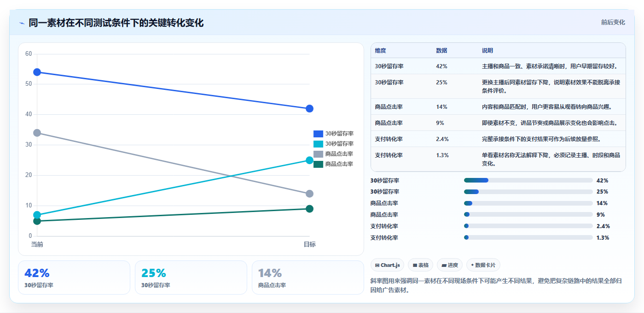The height and width of the screenshot is (313, 644).
Task: Click the 2.4% progress bar
Action: pos(528,226)
